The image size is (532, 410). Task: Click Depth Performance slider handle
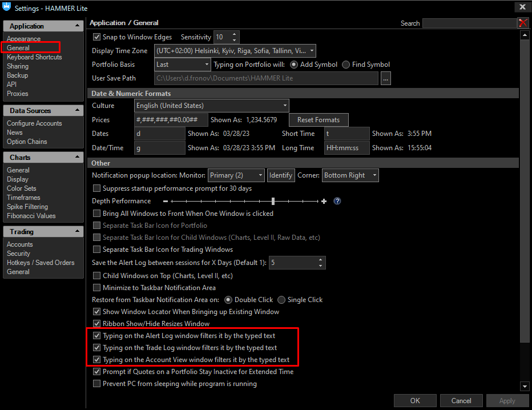(x=273, y=201)
